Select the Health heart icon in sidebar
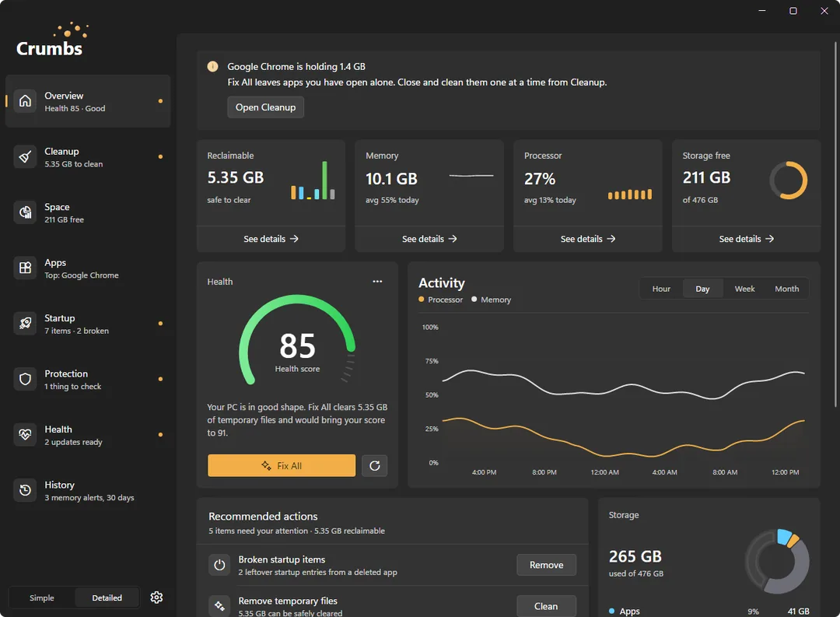Viewport: 840px width, 617px height. (25, 434)
